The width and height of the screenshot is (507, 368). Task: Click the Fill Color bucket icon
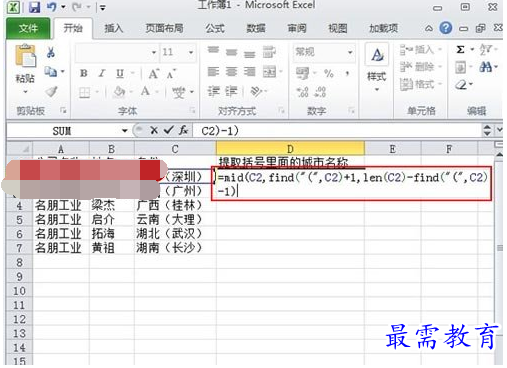[119, 92]
